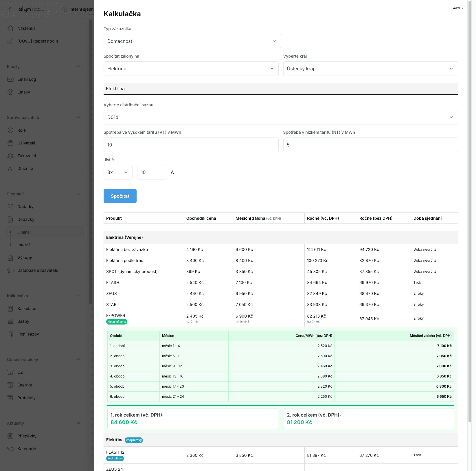Collapse the Sjednání sidebar section
The image size is (476, 471).
tap(78, 194)
